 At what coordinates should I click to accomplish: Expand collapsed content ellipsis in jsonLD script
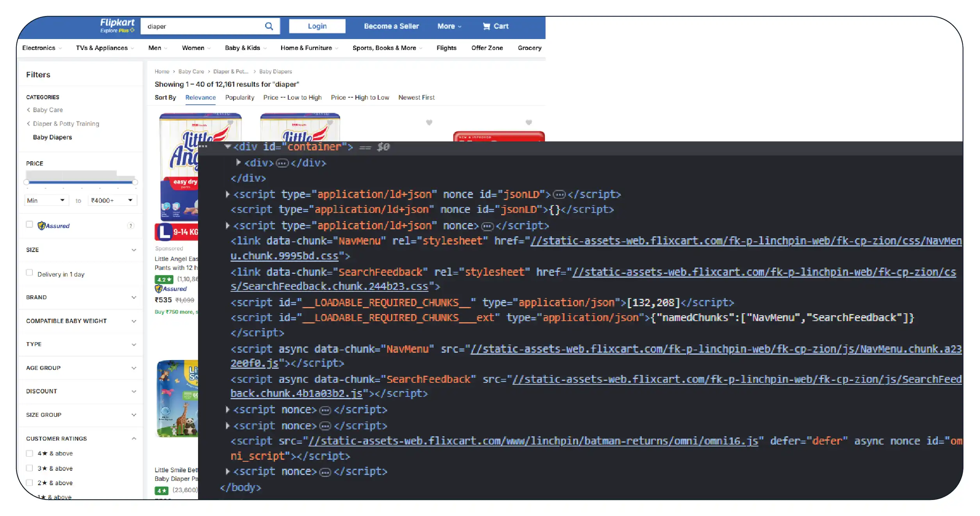pyautogui.click(x=559, y=194)
